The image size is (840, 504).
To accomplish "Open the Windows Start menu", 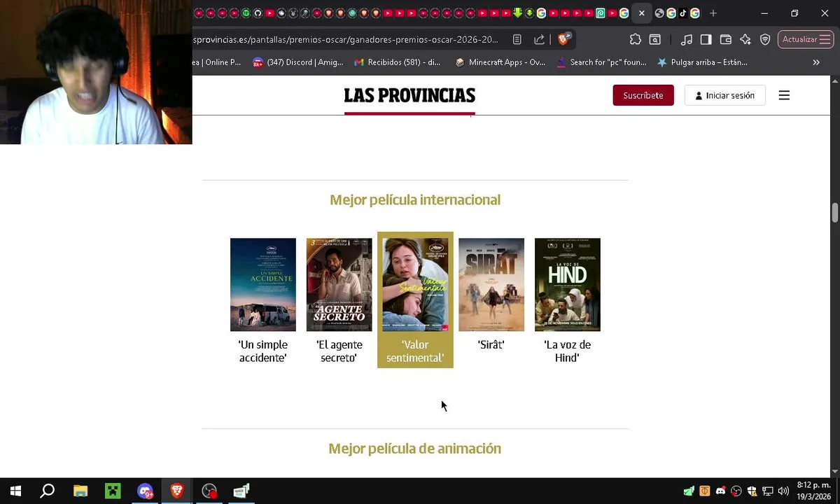I will click(x=15, y=491).
